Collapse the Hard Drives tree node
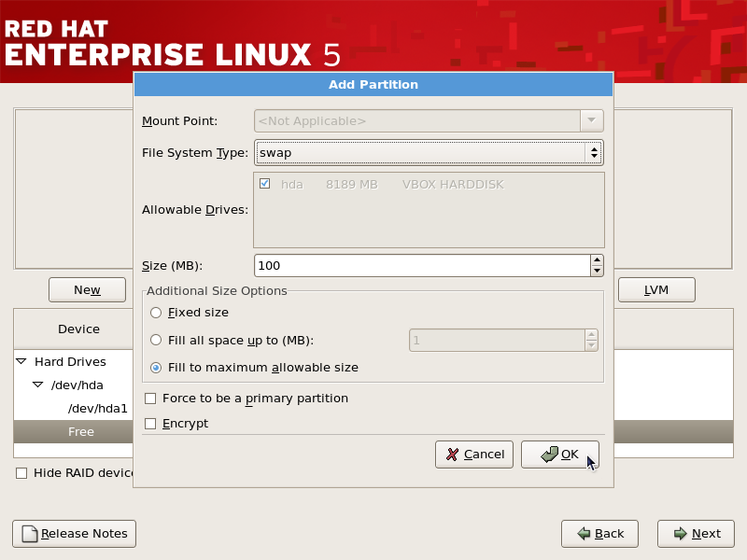Image resolution: width=747 pixels, height=560 pixels. [x=21, y=361]
